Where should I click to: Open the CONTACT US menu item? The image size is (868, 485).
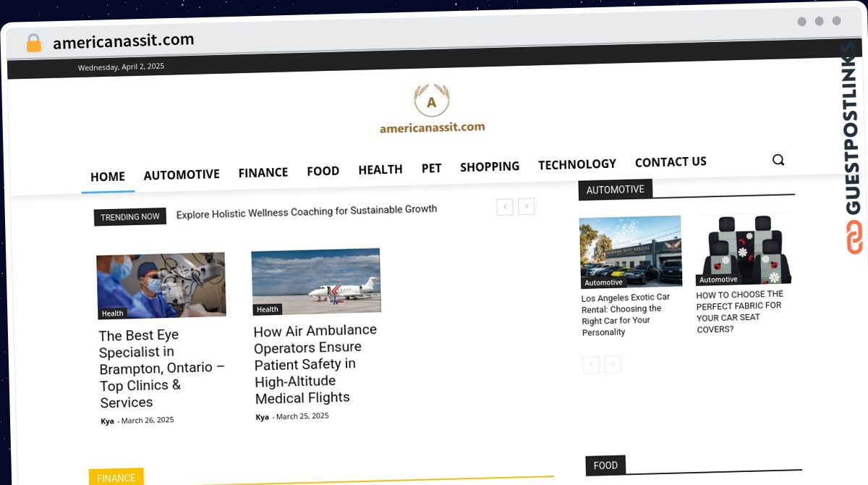pyautogui.click(x=671, y=162)
